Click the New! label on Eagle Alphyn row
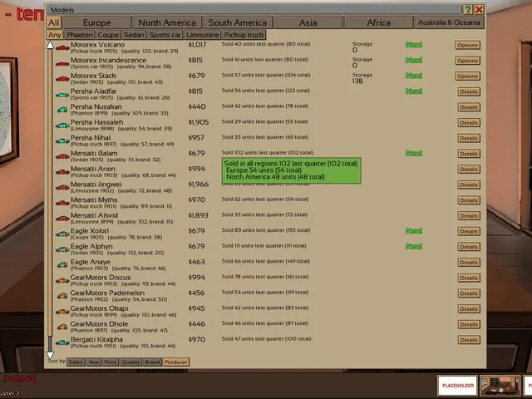 [x=414, y=246]
